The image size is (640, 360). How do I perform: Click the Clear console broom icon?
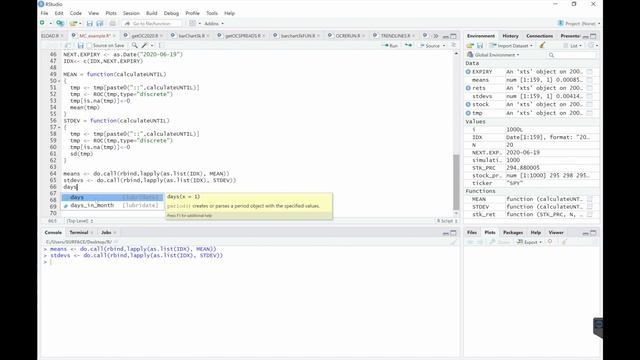point(453,242)
